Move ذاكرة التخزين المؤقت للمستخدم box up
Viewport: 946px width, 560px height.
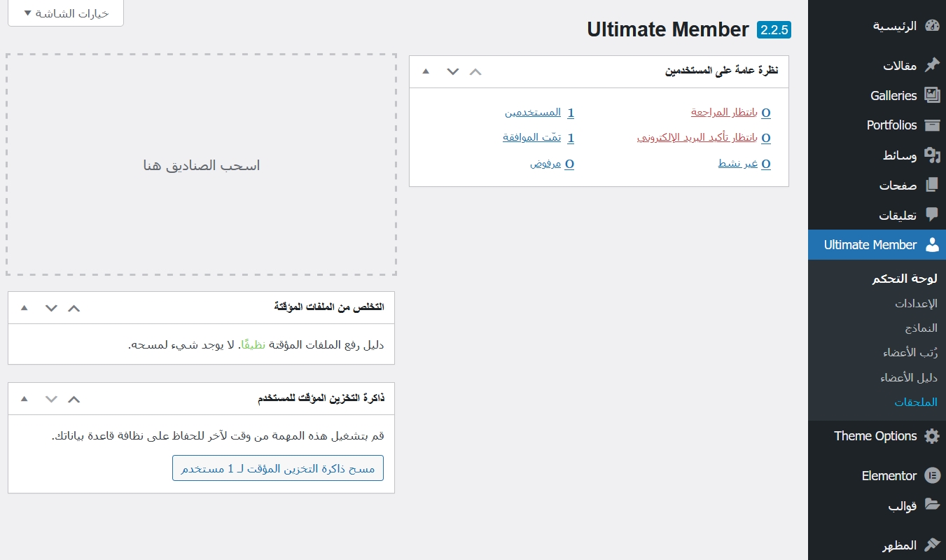click(x=74, y=399)
